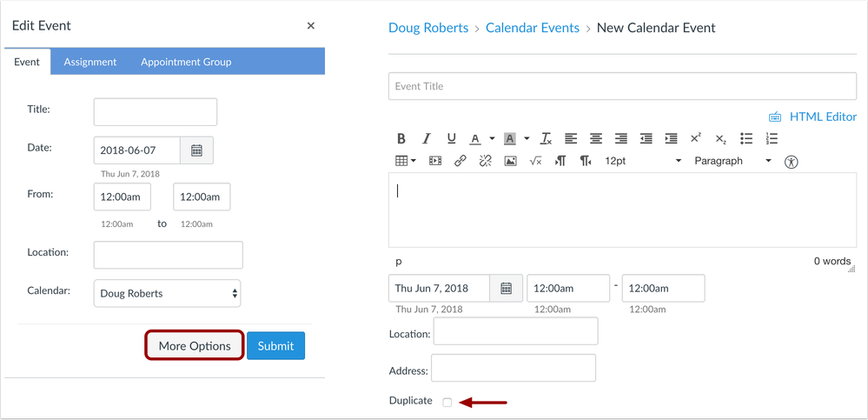Apply bold formatting in the editor toolbar
This screenshot has height=420, width=868.
click(401, 138)
